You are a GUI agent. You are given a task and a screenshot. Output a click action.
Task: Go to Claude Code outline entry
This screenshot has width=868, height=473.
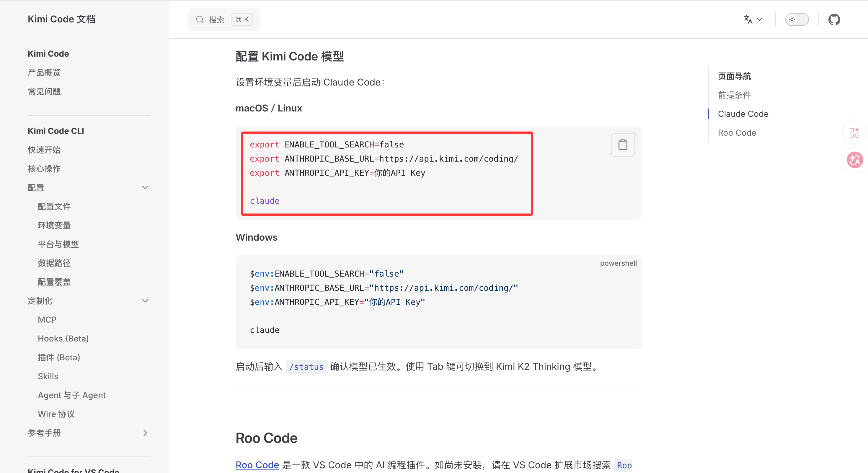click(743, 114)
